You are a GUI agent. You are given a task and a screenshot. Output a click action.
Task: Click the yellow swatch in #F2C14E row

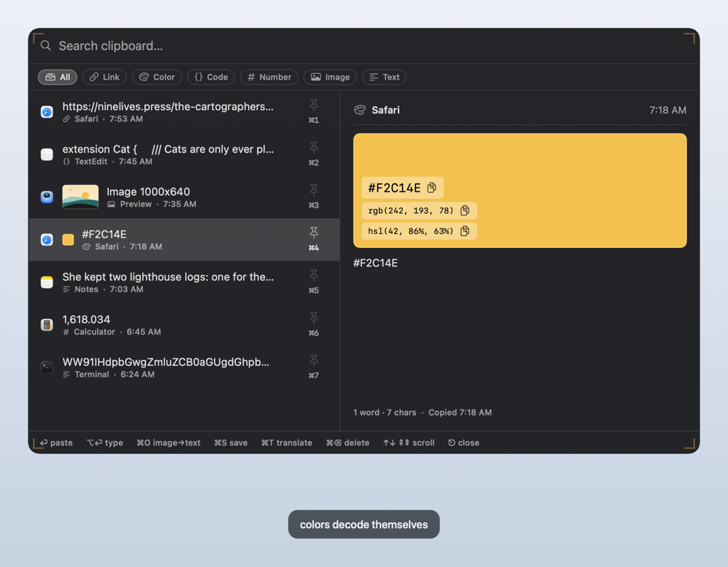click(x=68, y=239)
